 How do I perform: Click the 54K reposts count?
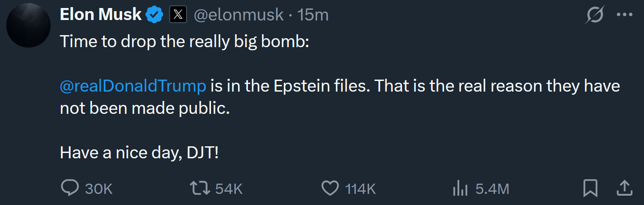(229, 189)
